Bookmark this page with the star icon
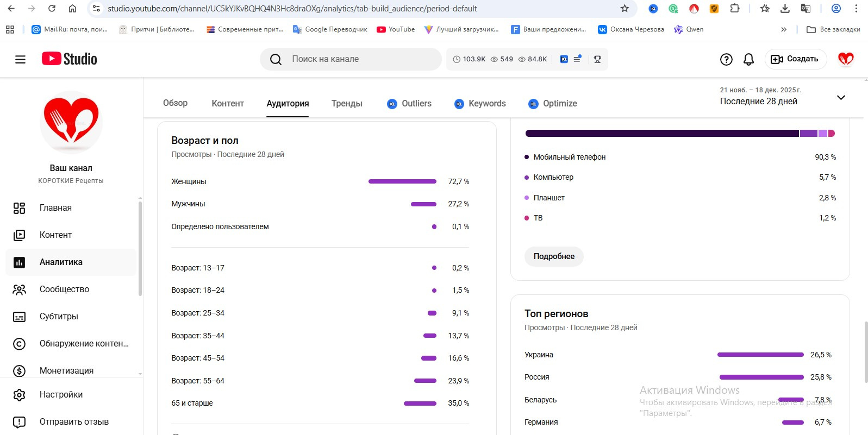Screen dimensions: 868x435 coord(625,9)
